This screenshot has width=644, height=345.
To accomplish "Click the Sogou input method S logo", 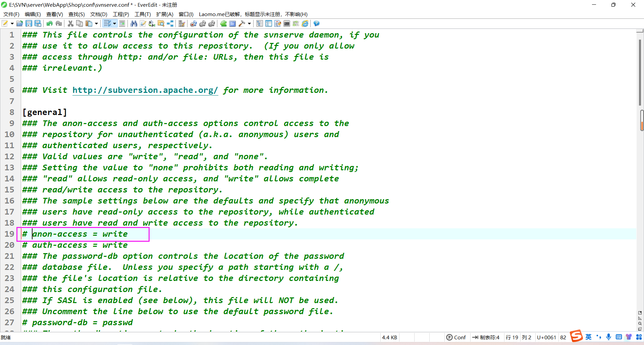I will tap(577, 336).
